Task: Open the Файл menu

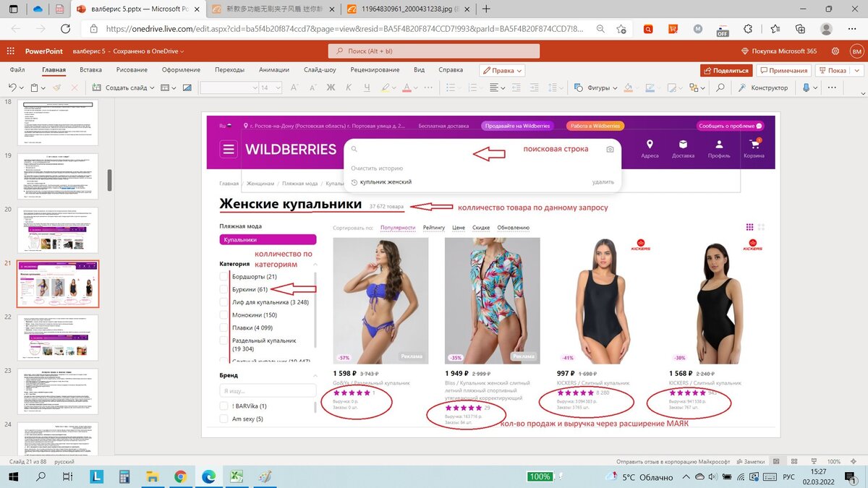Action: tap(17, 70)
